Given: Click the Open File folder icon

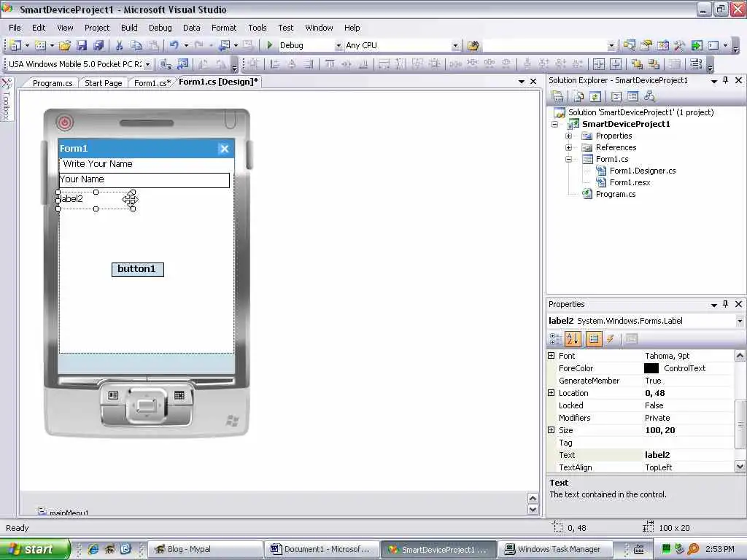Looking at the screenshot, I should [65, 45].
